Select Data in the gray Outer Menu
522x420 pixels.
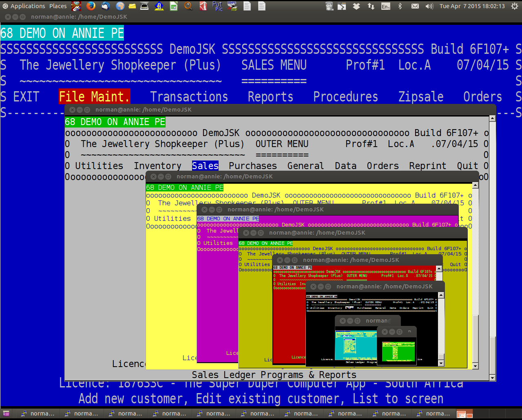(346, 166)
